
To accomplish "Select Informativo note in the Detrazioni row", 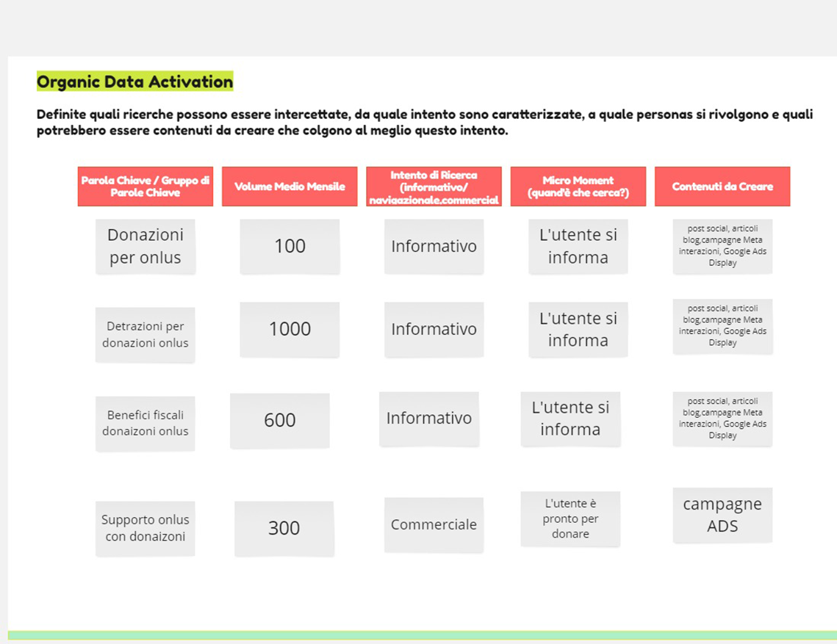I will coord(434,329).
